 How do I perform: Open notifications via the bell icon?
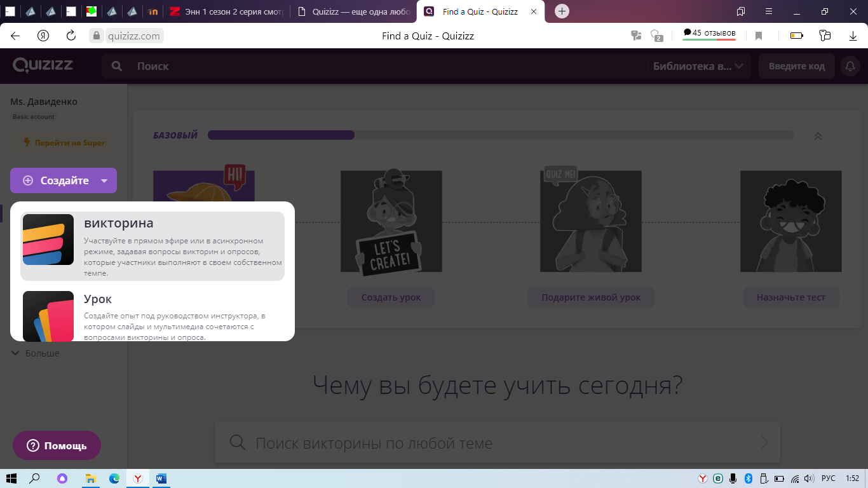[850, 66]
